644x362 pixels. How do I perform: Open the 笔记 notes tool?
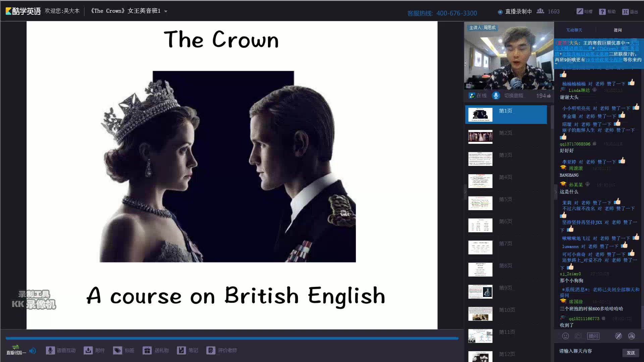pyautogui.click(x=187, y=350)
